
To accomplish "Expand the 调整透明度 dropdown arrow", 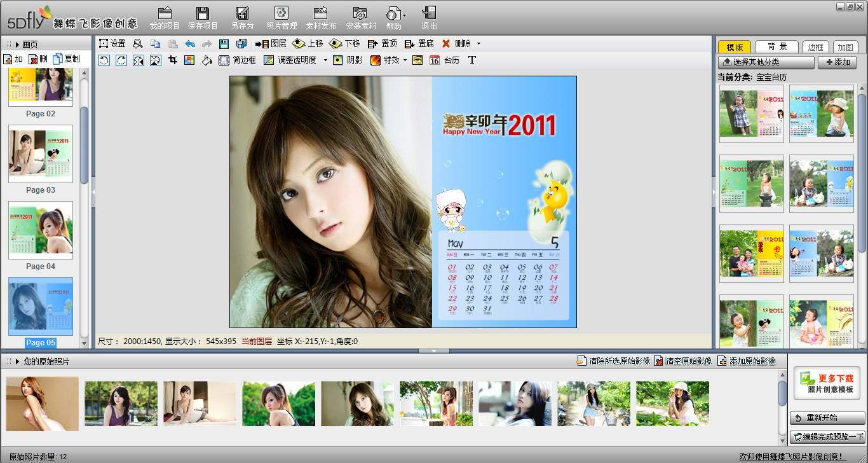I will [x=325, y=60].
